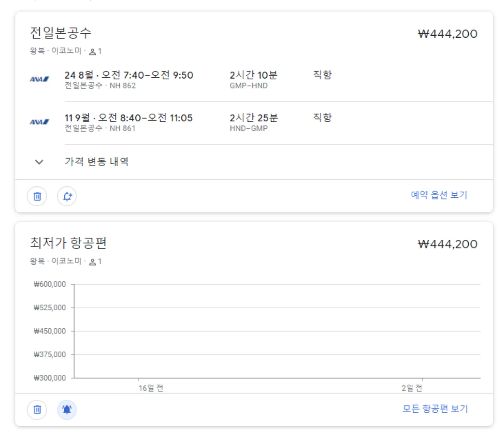Click ANA logo on NH 861 flight
The width and height of the screenshot is (504, 435).
point(39,122)
